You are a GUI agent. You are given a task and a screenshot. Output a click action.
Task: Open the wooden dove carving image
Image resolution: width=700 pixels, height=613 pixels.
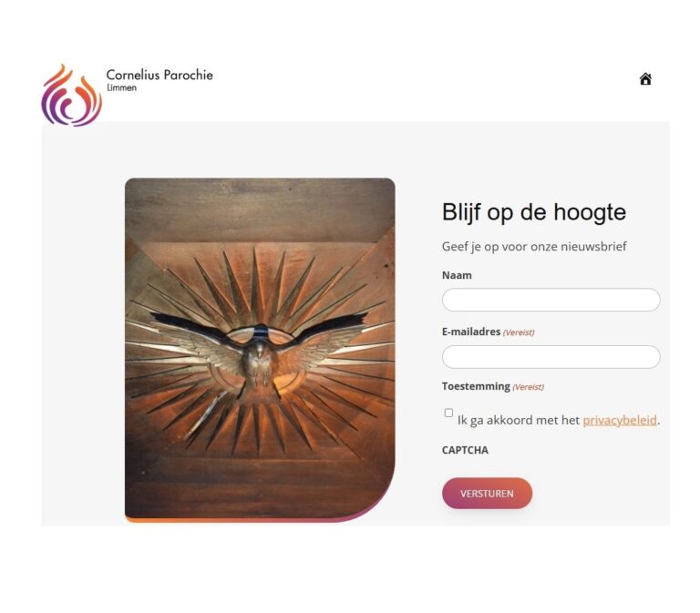(260, 348)
